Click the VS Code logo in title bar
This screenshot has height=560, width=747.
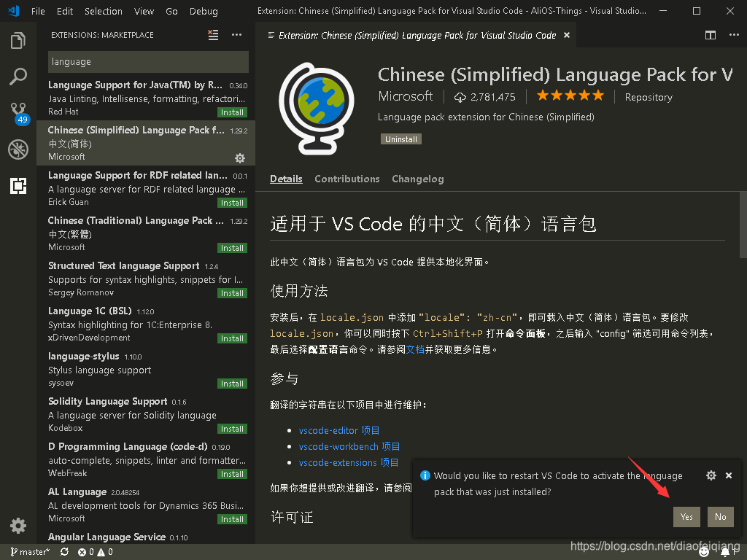pyautogui.click(x=13, y=11)
